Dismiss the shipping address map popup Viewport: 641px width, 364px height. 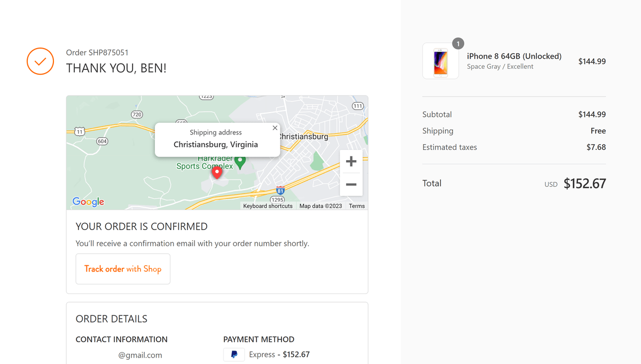tap(275, 128)
